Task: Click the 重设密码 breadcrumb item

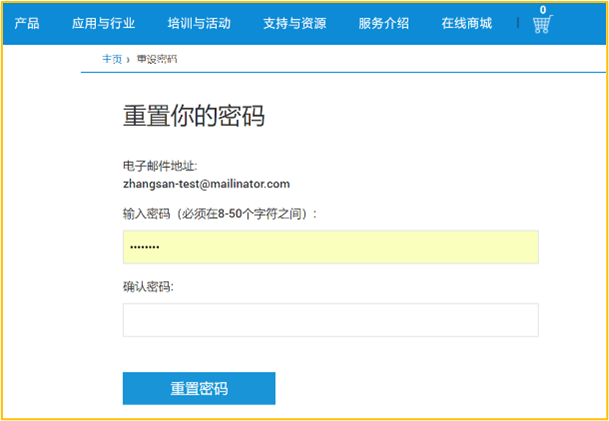Action: (157, 60)
